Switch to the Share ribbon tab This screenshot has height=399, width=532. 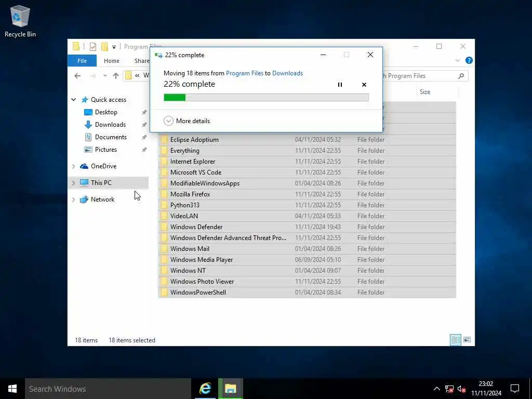coord(142,61)
